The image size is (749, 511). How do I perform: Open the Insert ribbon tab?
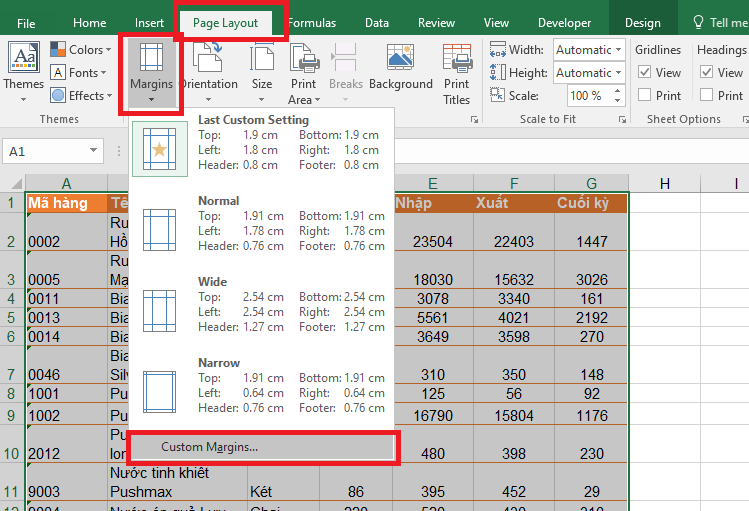pos(150,23)
